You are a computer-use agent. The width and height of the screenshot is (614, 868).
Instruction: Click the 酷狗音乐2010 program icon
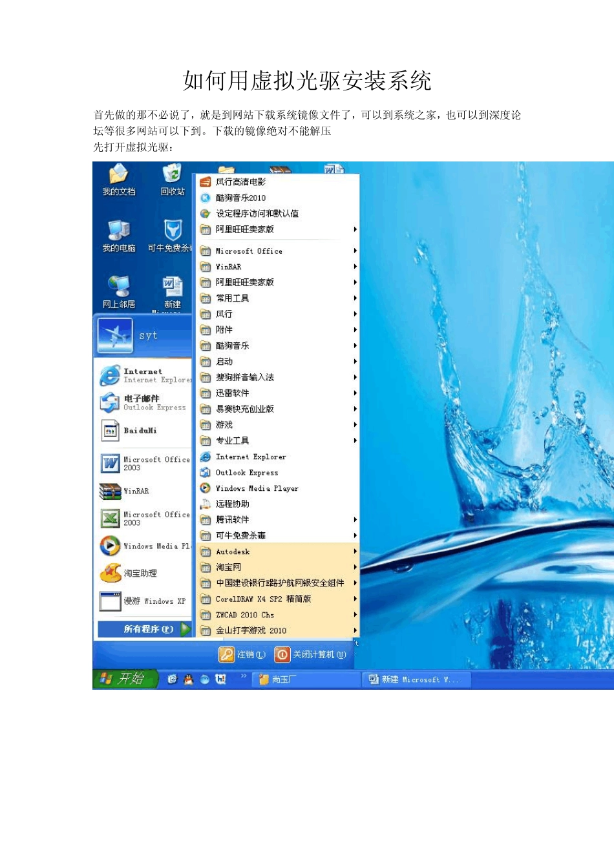tap(206, 198)
